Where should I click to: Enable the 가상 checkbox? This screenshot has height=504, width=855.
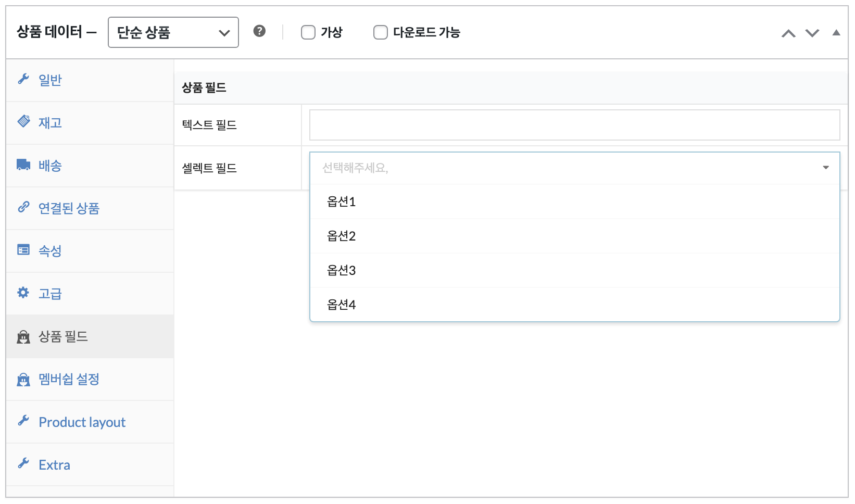(308, 32)
